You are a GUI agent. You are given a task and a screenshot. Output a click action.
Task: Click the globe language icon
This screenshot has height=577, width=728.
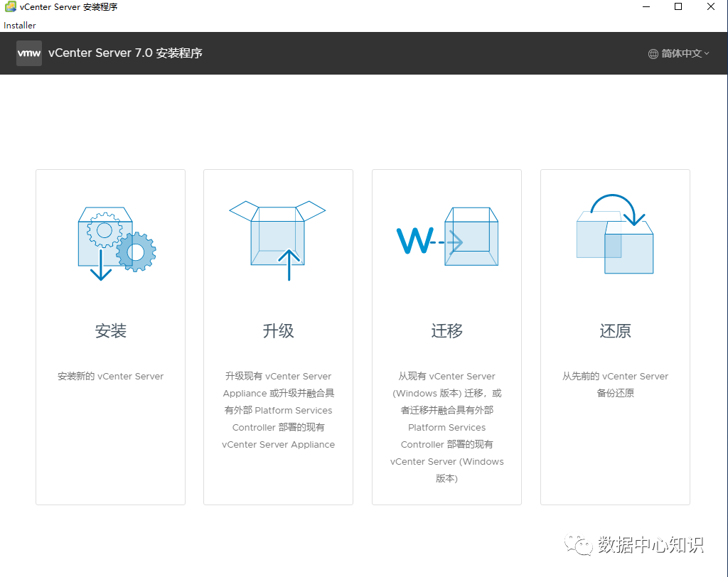(x=653, y=54)
